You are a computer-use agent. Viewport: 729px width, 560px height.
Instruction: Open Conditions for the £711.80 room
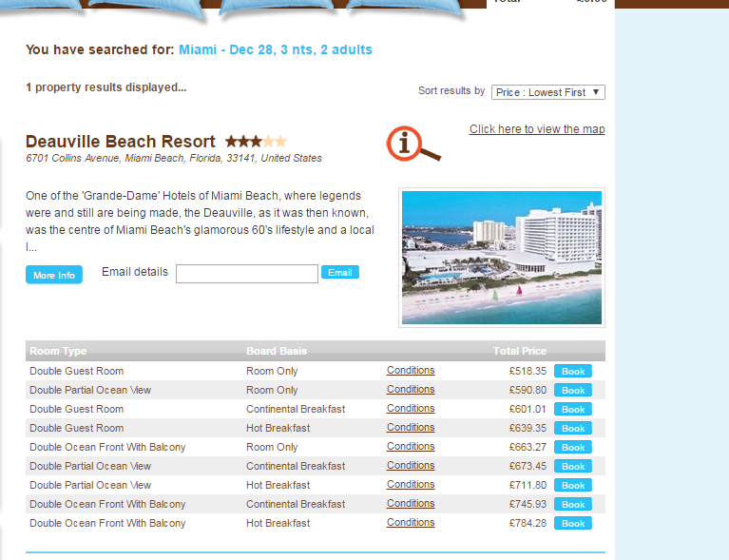[411, 485]
